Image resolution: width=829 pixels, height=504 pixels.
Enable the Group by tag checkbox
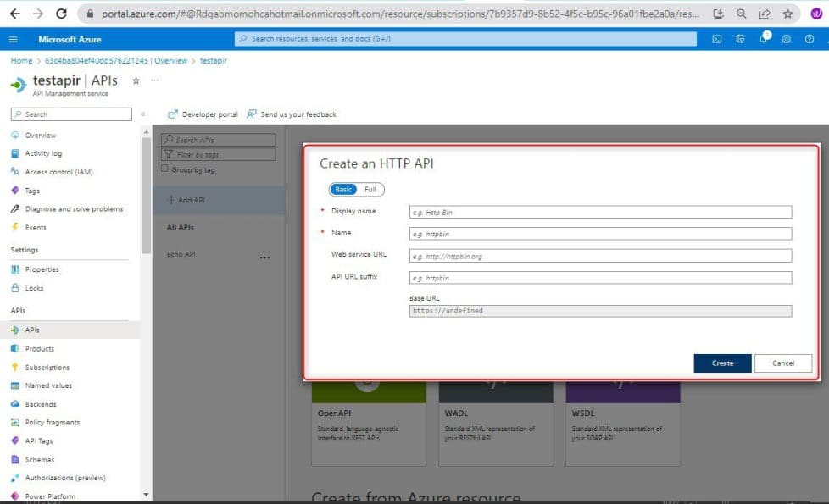click(165, 167)
